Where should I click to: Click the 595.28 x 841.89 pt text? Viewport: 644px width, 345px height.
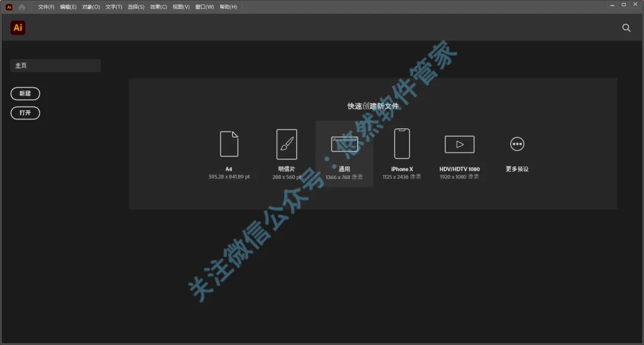coord(229,177)
